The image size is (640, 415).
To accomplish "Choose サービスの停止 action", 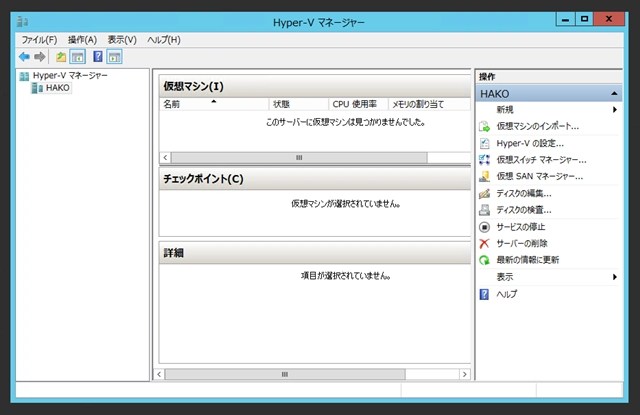I will pos(520,227).
